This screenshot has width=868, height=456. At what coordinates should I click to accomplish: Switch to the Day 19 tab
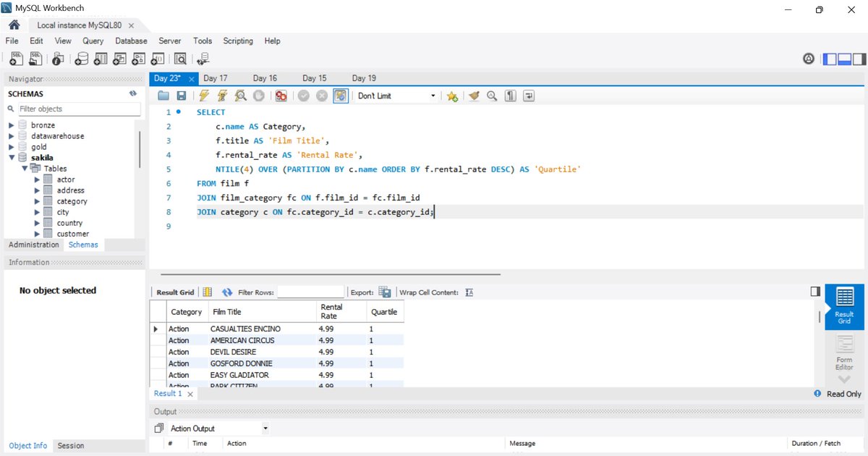coord(364,78)
